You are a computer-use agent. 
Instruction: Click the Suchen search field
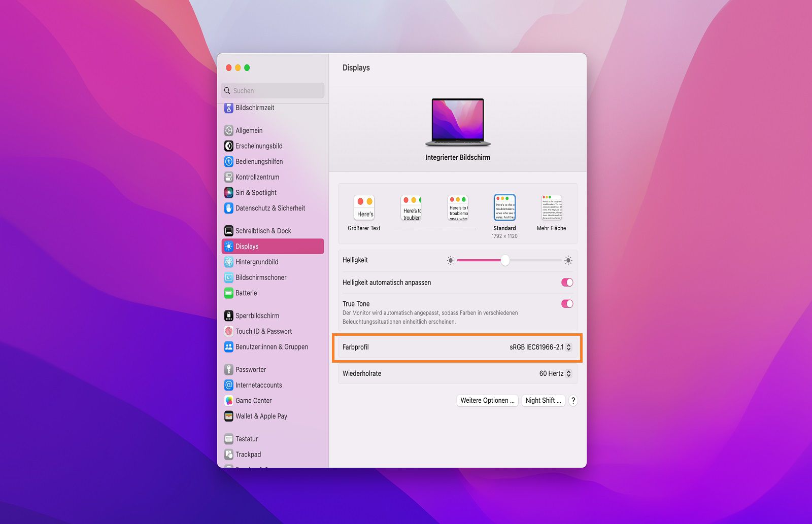(x=273, y=91)
